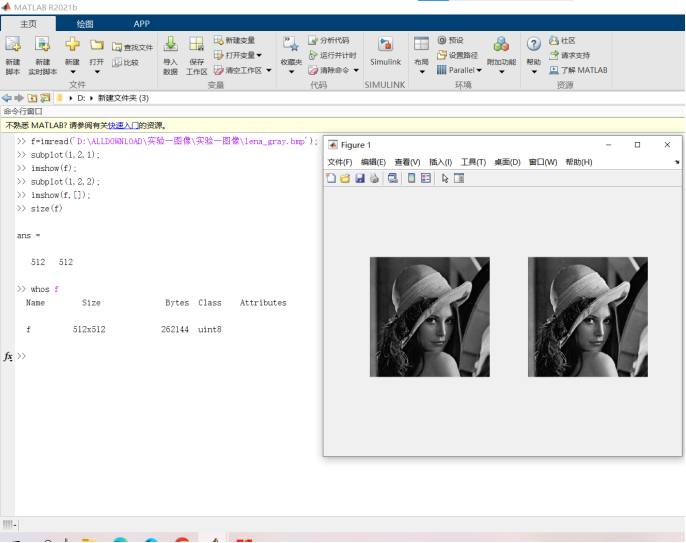Open the 快速入门 Getting Started link
This screenshot has width=686, height=543.
123,126
